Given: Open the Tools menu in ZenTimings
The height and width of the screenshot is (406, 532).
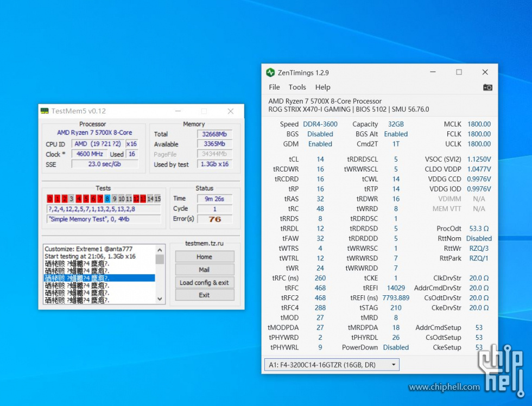Looking at the screenshot, I should pos(297,87).
